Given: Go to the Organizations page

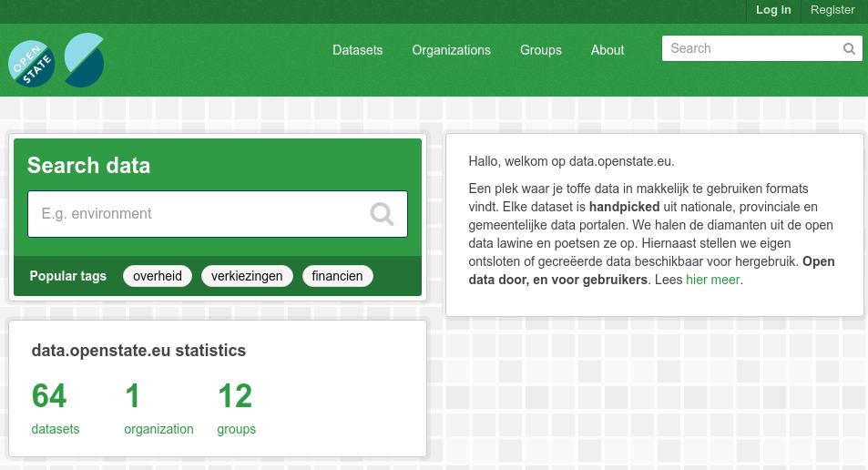Looking at the screenshot, I should point(451,50).
